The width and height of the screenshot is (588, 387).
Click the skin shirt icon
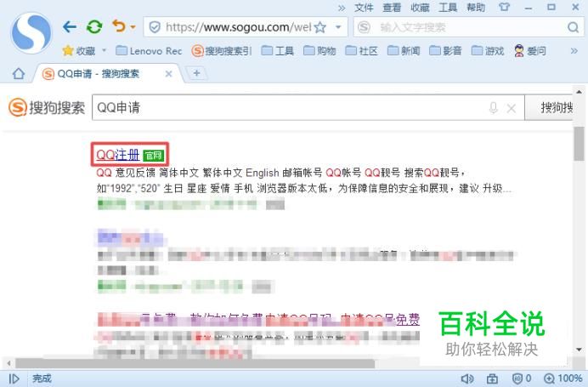tap(505, 7)
